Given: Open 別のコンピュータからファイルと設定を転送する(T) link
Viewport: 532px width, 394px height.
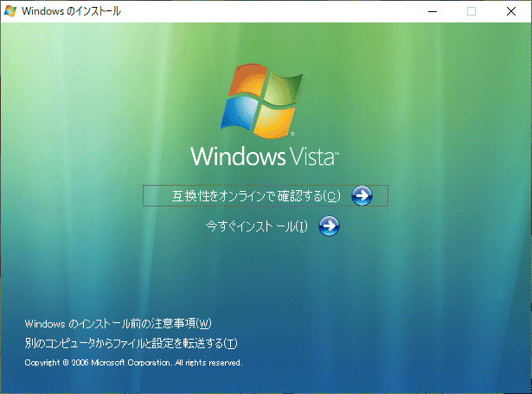Looking at the screenshot, I should click(131, 343).
